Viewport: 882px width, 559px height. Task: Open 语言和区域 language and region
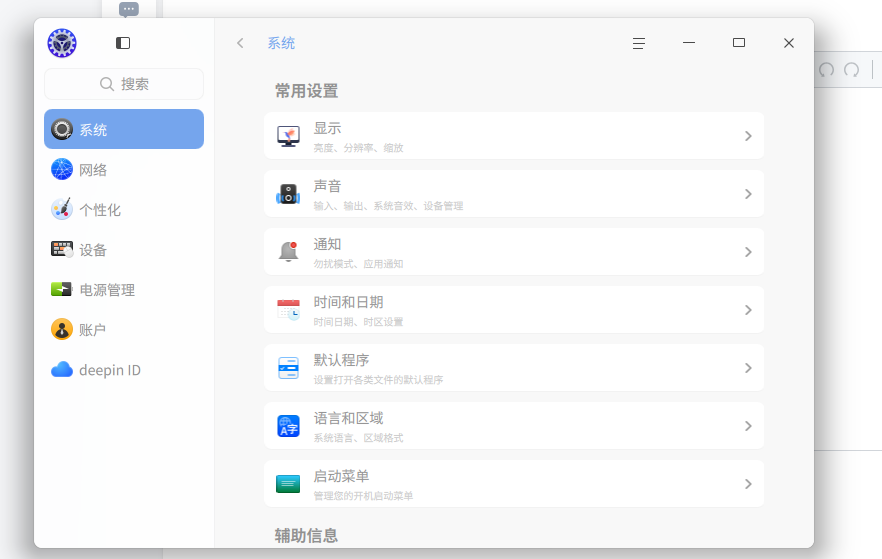tap(514, 426)
